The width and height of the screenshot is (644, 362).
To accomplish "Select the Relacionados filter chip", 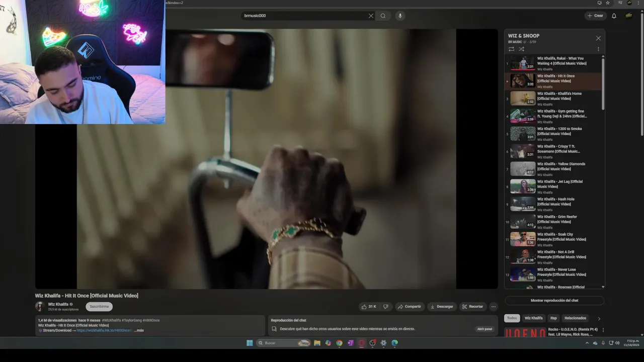I will click(x=575, y=318).
